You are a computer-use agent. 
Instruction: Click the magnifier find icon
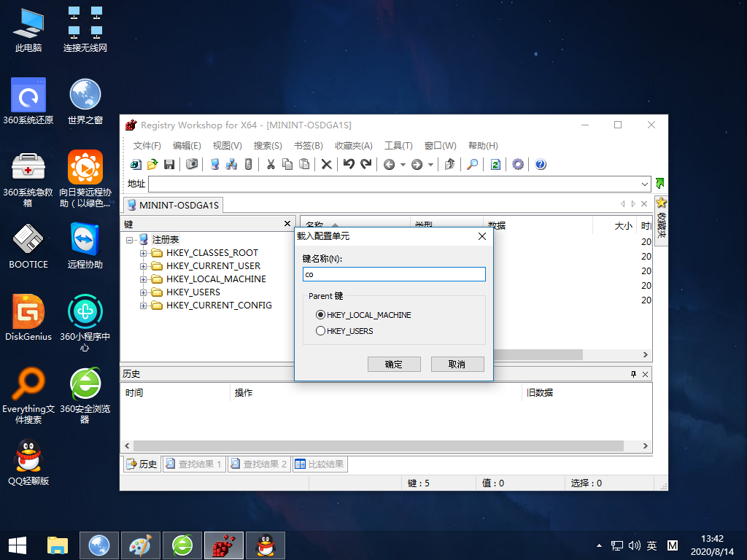(x=472, y=164)
